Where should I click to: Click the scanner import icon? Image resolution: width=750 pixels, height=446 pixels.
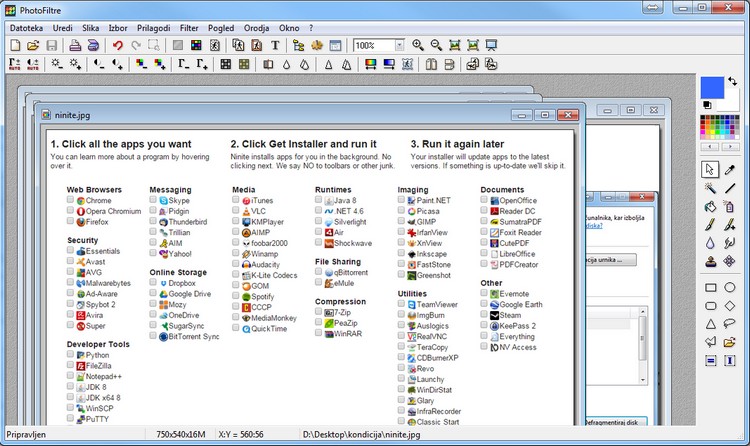[93, 45]
